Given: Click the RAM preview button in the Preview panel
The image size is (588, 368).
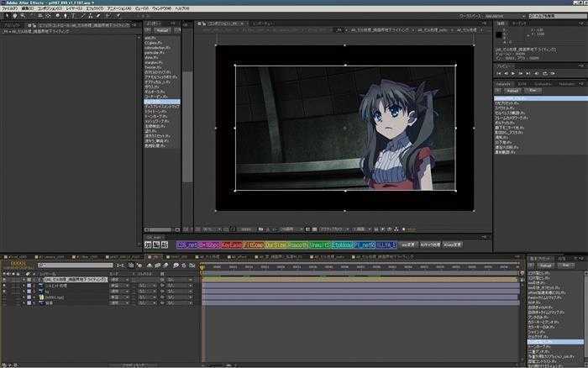Looking at the screenshot, I should coord(553,74).
